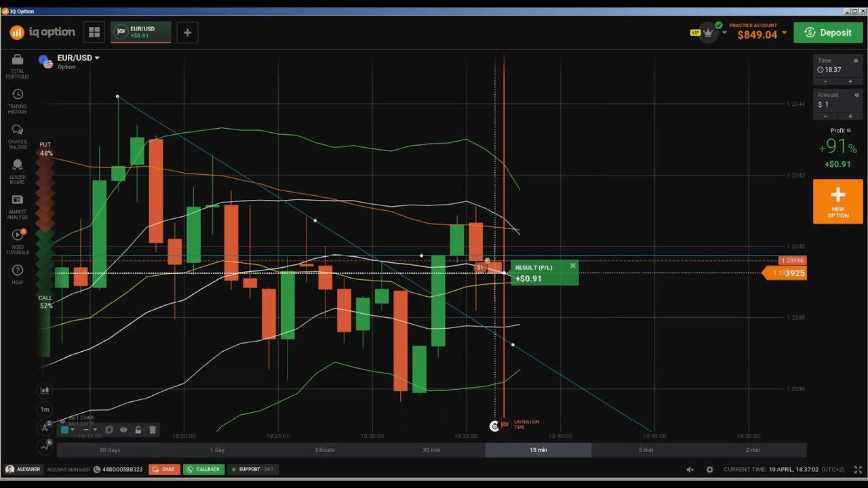Viewport: 868px width, 488px height.
Task: Increase trade amount with plus
Action: click(x=850, y=116)
